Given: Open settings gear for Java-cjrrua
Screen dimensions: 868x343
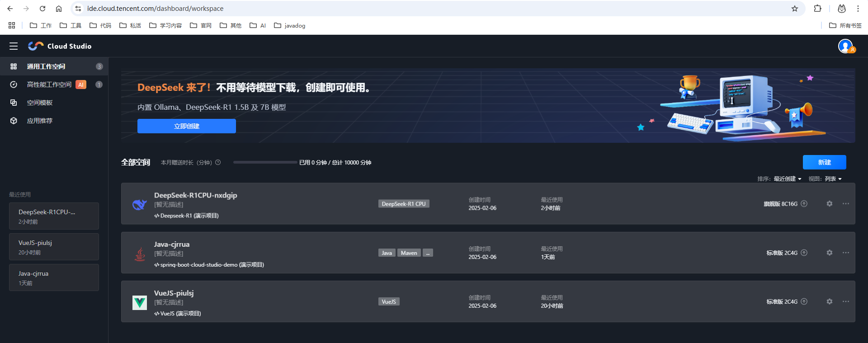Looking at the screenshot, I should pyautogui.click(x=830, y=253).
